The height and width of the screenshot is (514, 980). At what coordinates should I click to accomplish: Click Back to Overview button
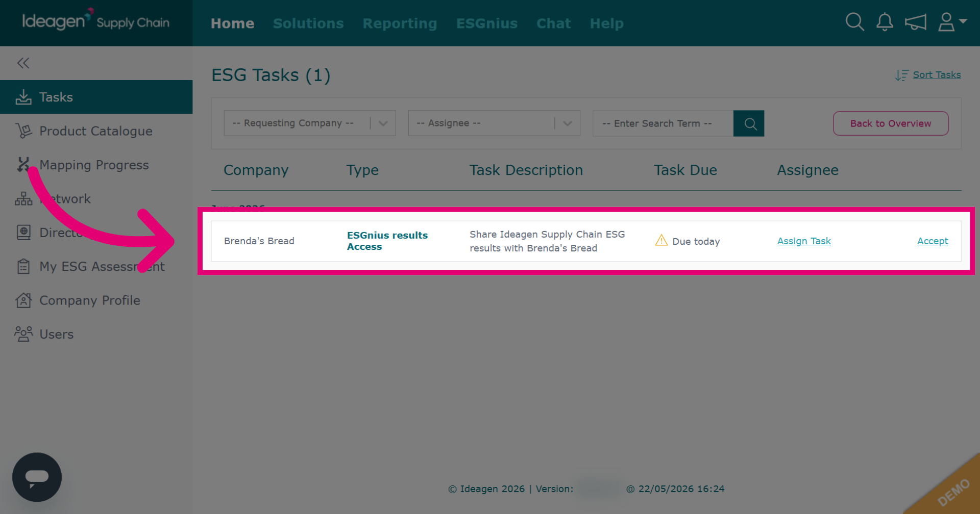coord(891,123)
